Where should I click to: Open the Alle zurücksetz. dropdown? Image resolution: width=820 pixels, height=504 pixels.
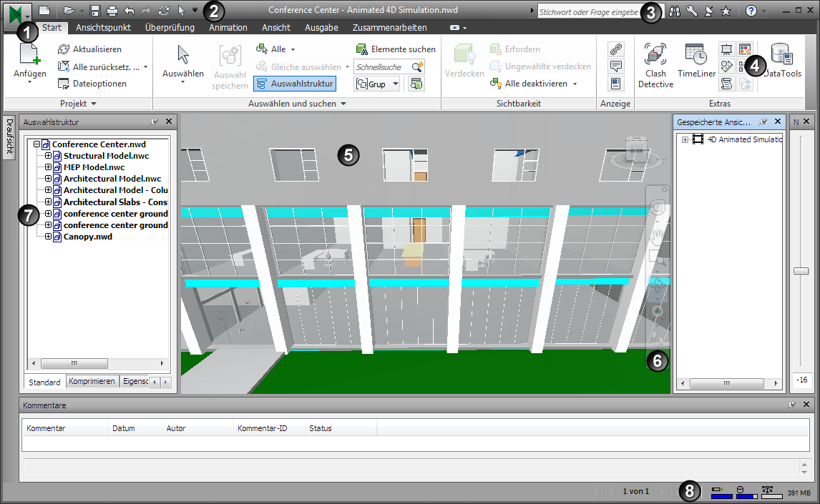pos(145,67)
